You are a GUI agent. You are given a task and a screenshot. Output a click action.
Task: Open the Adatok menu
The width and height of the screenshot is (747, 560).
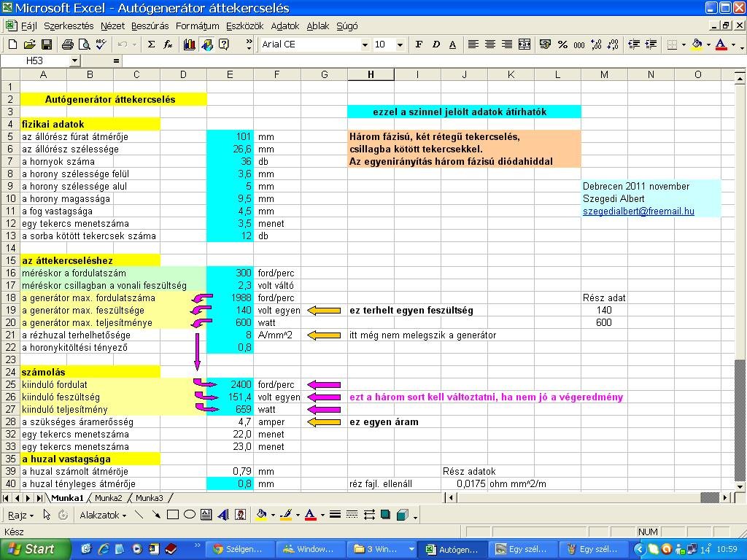[285, 26]
